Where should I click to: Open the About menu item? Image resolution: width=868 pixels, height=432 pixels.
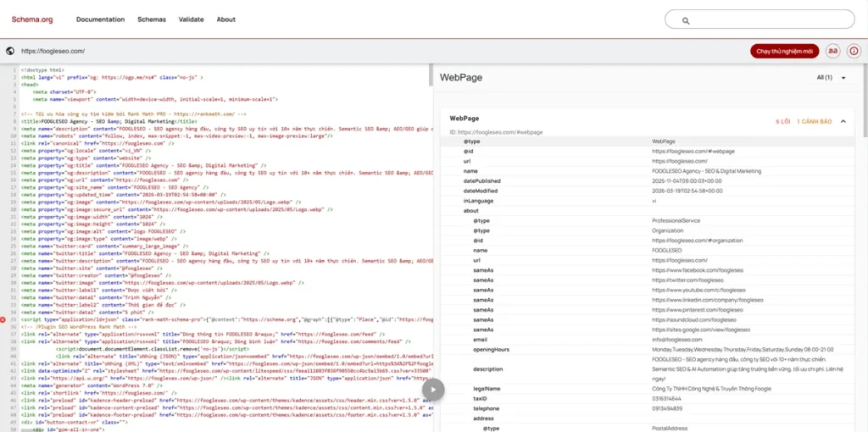[x=225, y=19]
